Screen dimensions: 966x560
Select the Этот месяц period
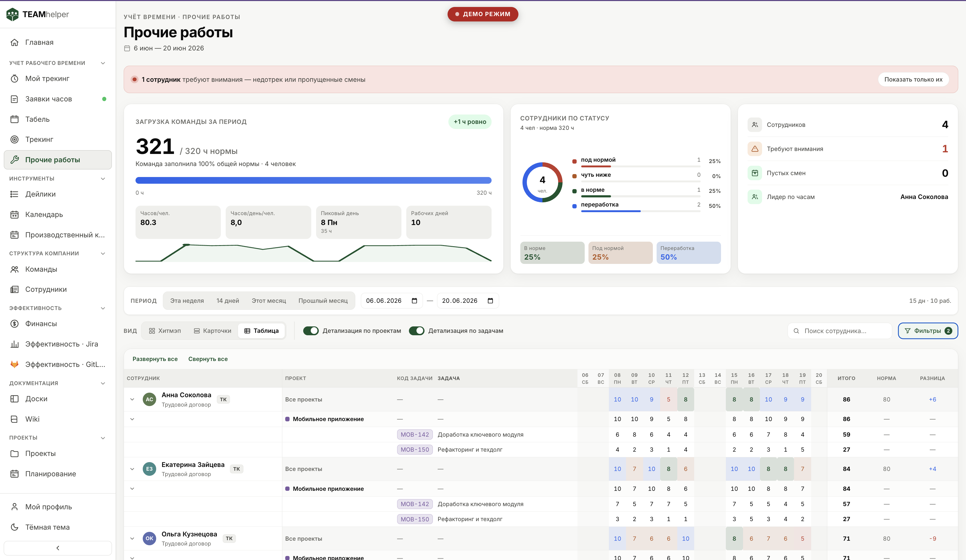(269, 301)
